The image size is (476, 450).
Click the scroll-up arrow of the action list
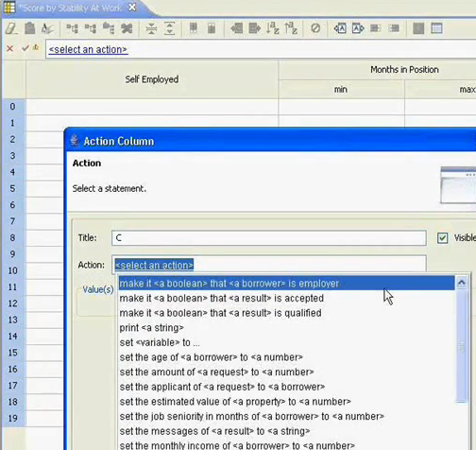point(462,283)
